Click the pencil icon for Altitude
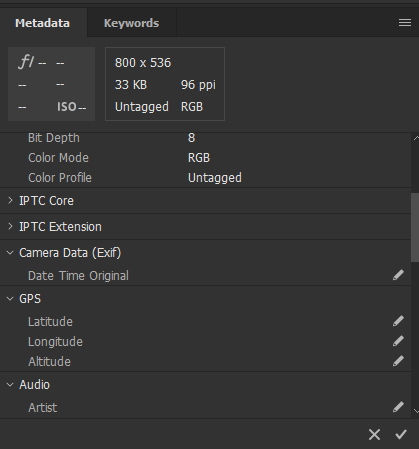This screenshot has height=449, width=419. pos(398,361)
